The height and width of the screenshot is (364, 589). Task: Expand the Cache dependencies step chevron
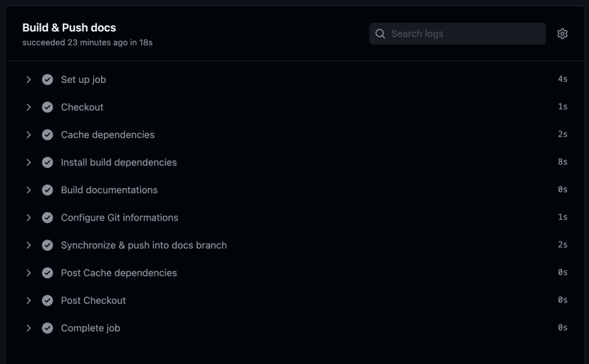coord(29,135)
